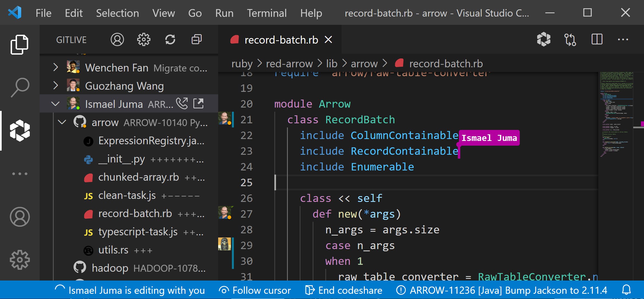Click Ismael Juma gutter avatar at line 27

[225, 213]
